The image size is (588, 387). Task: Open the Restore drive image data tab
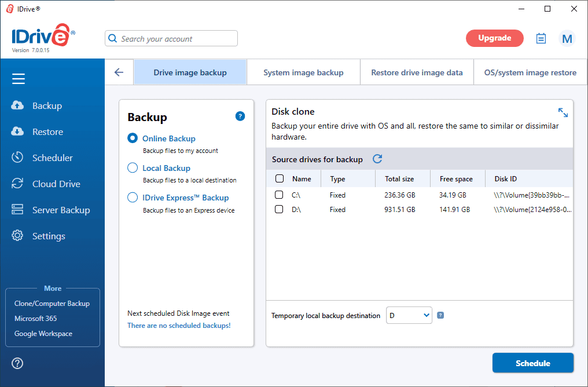tap(417, 72)
